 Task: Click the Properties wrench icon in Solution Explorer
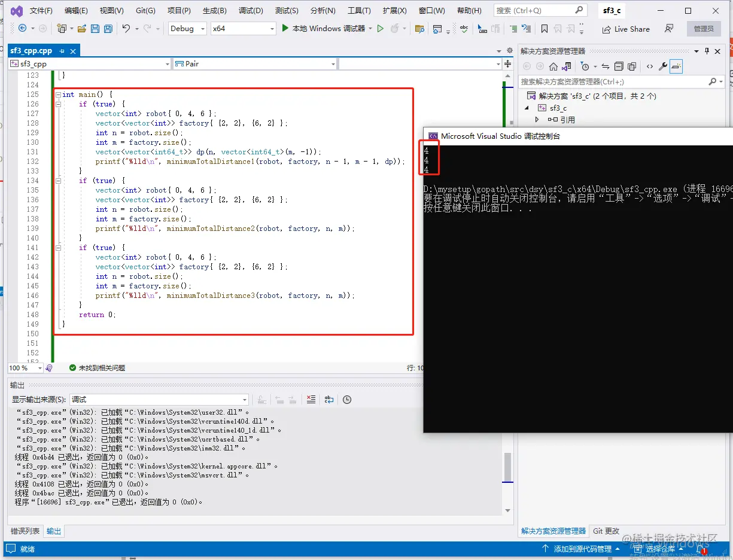pyautogui.click(x=663, y=66)
